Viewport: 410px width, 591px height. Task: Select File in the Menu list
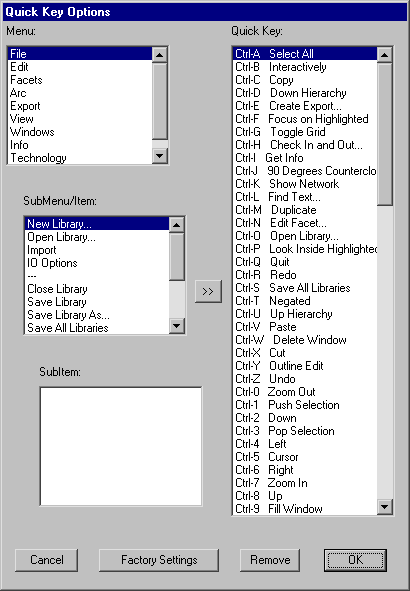pos(80,54)
